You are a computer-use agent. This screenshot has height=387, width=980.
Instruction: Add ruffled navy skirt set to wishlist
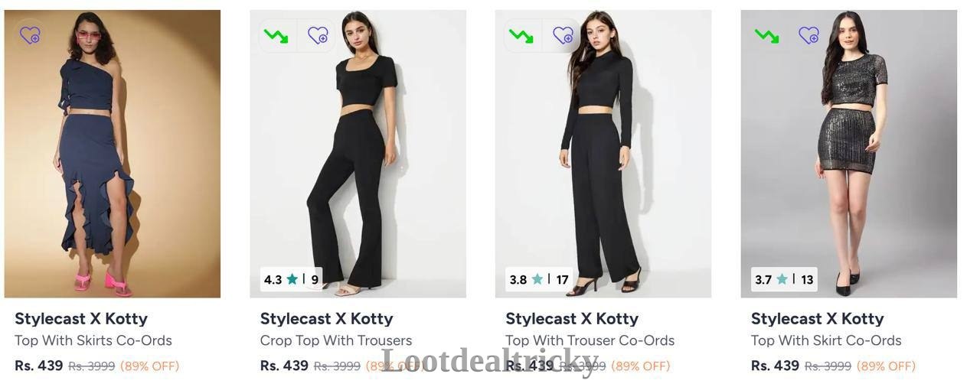[30, 34]
